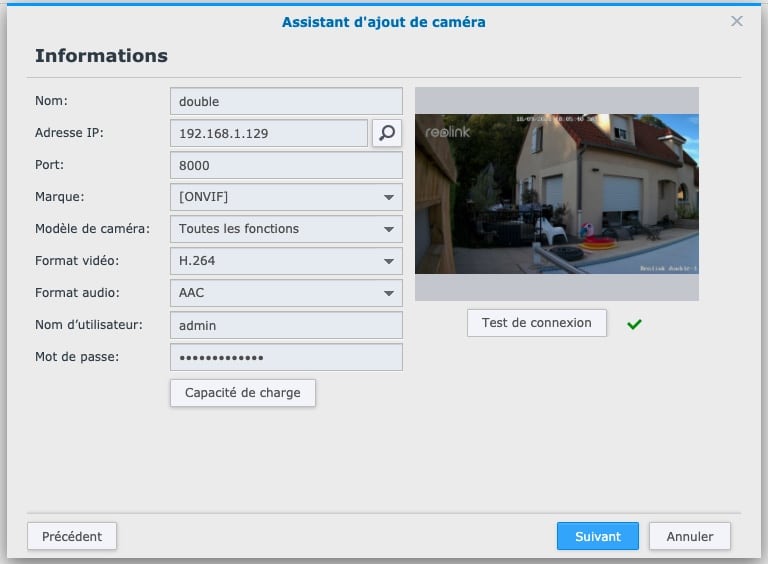Click the Marque: label

(59, 196)
